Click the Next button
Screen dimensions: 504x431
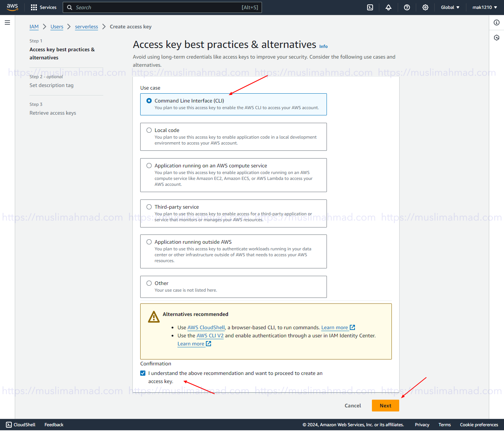click(386, 406)
